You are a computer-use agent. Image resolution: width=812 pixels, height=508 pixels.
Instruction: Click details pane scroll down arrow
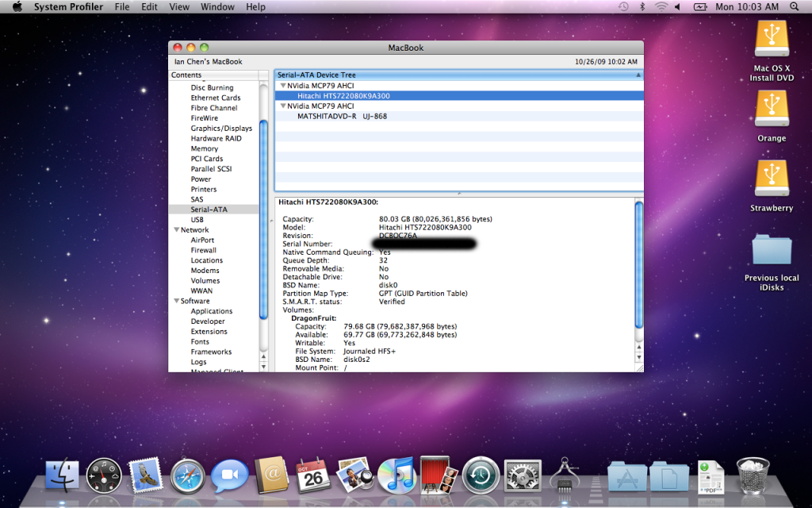click(x=639, y=358)
